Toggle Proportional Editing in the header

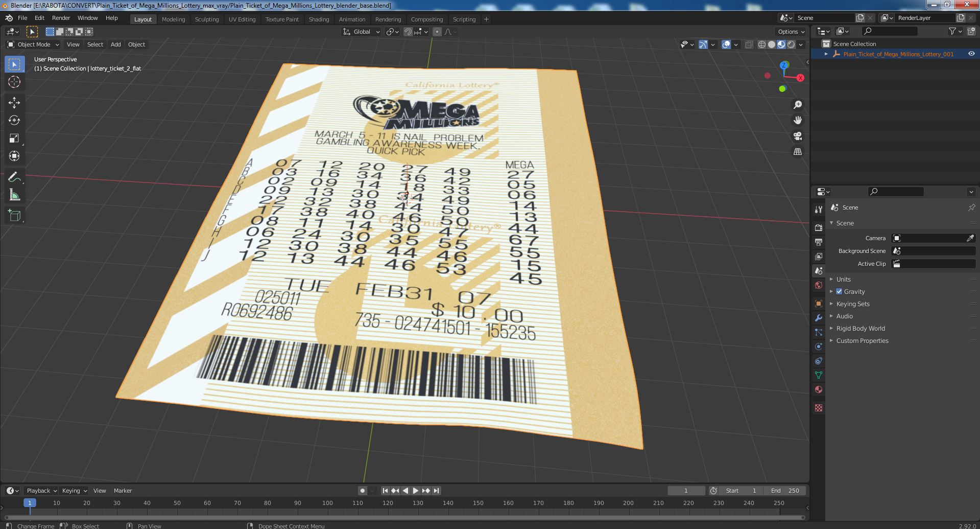pos(437,32)
